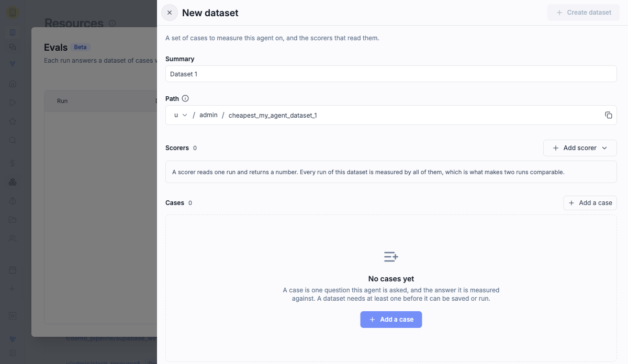Open the dollar sign variables icon in the sidebar
Screen dimensions: 628x364
click(13, 163)
